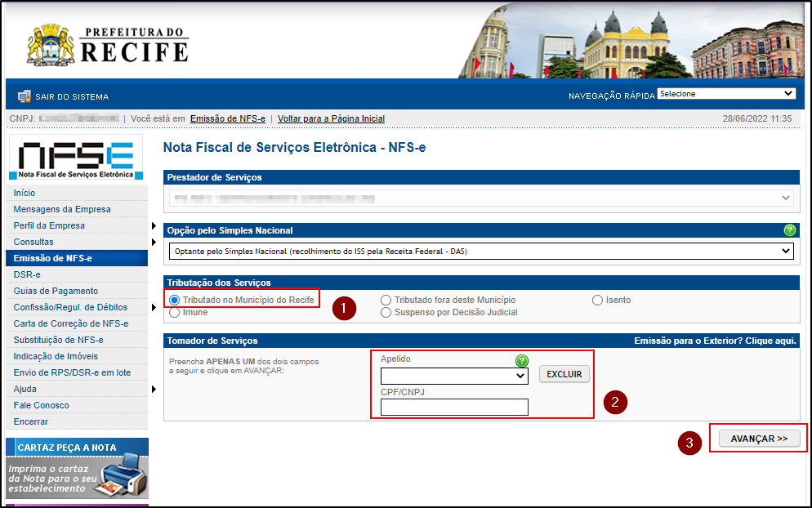Open Perfil da Empresa menu item

tap(49, 225)
